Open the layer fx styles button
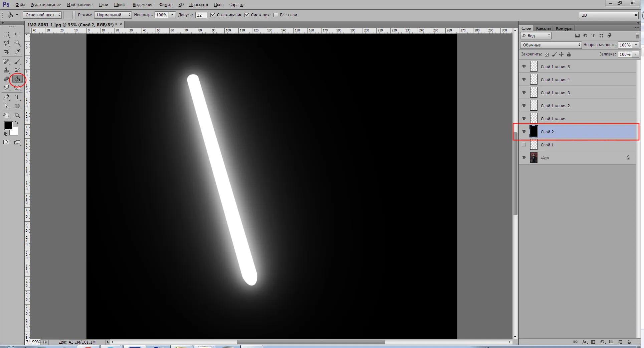The image size is (644, 348). (584, 342)
